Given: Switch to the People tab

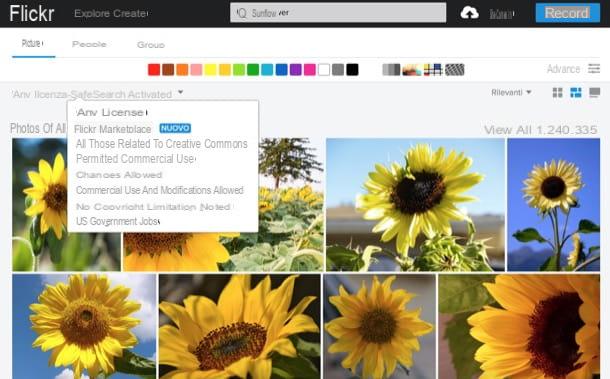Looking at the screenshot, I should coord(89,44).
